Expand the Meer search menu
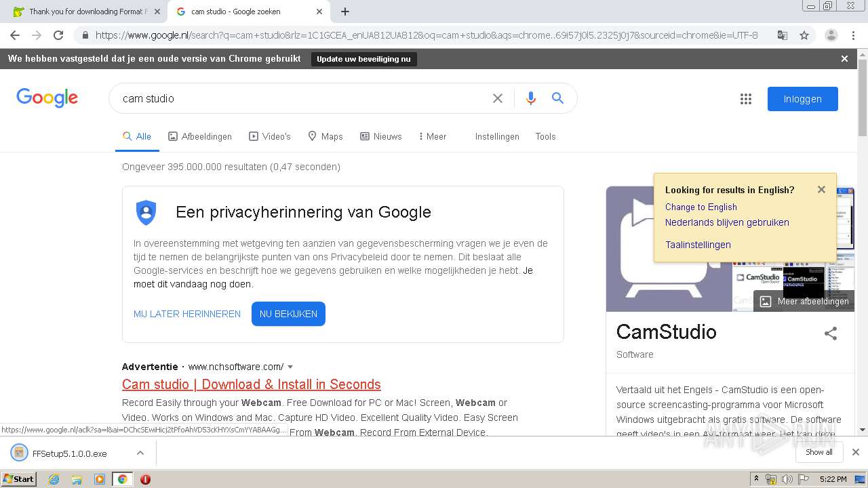Screen dimensions: 868x488 [433, 136]
